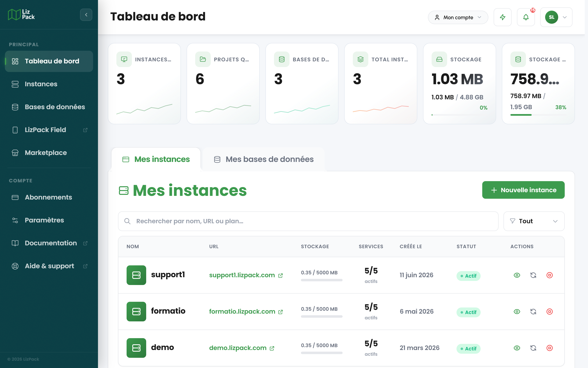Click the Actif status badge for demo

point(468,349)
